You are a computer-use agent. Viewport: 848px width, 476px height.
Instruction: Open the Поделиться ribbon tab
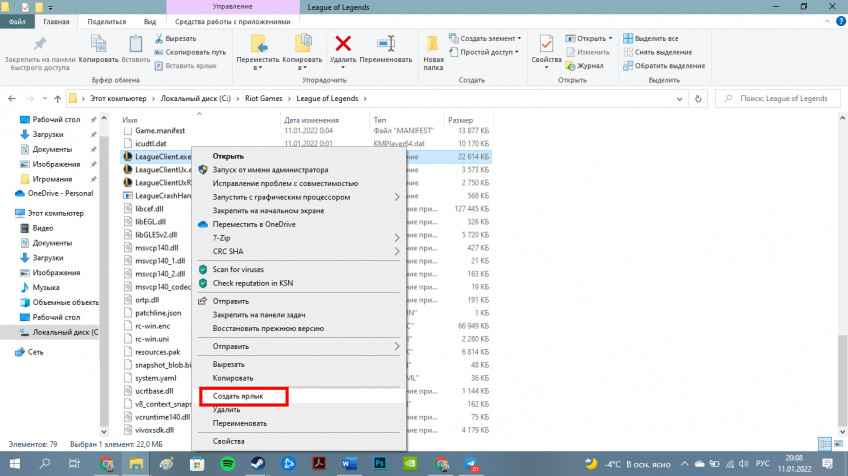107,22
